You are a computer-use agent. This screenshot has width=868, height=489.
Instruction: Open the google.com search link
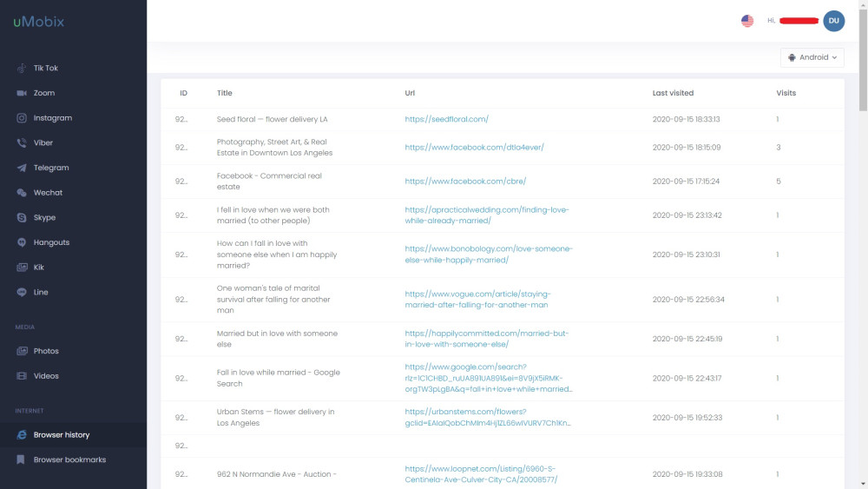[x=488, y=378]
